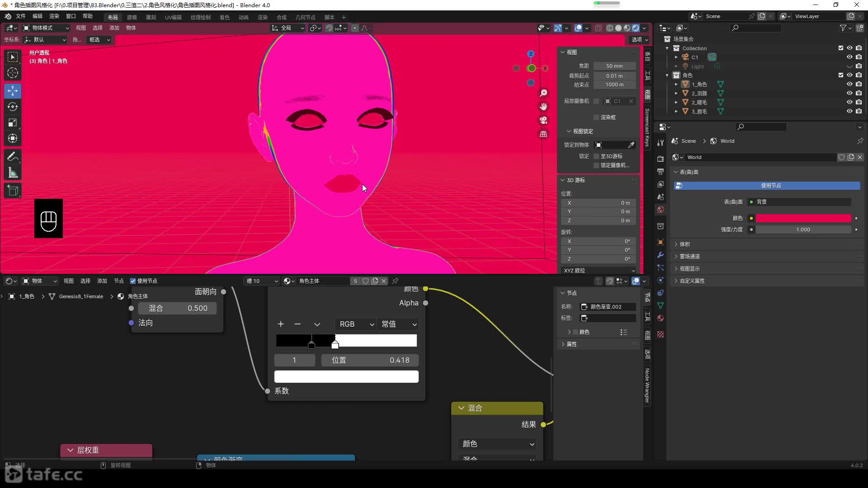The width and height of the screenshot is (868, 488).
Task: Open the Tool properties tab
Action: pos(660,142)
